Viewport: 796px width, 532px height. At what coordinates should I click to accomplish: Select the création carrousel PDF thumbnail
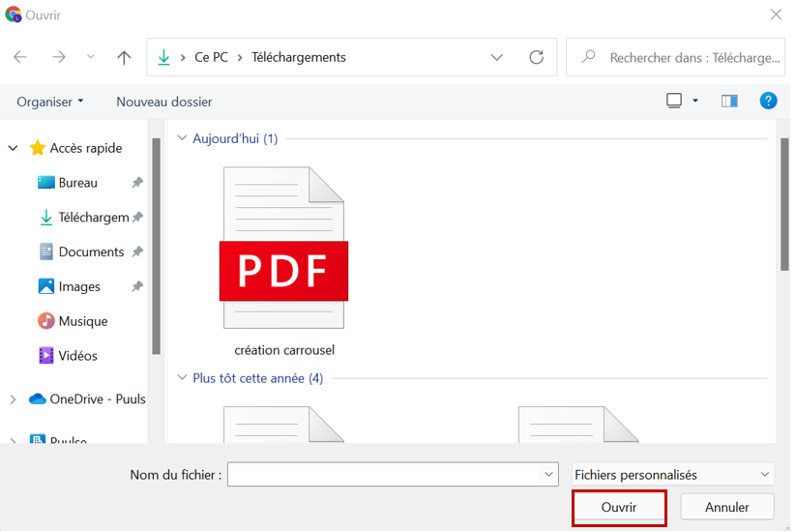[x=283, y=248]
